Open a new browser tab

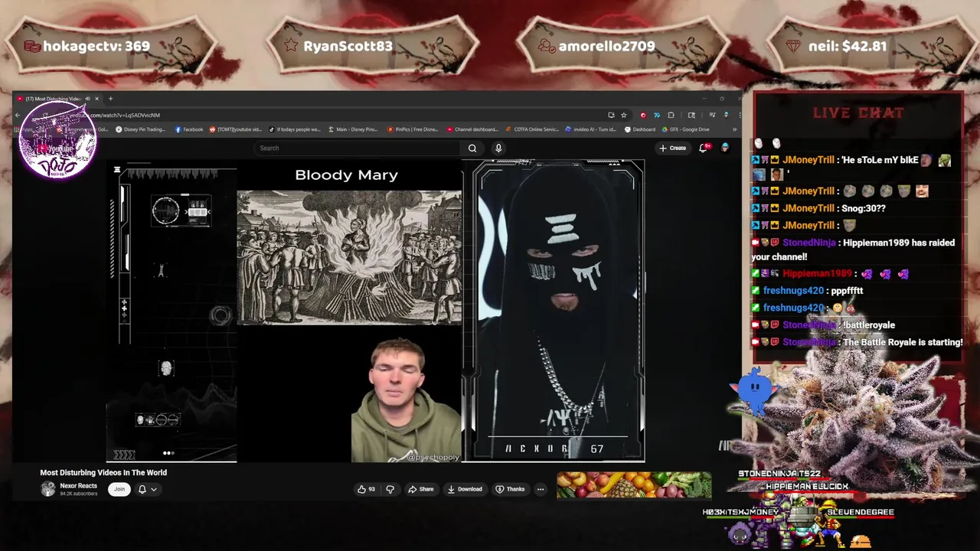(x=110, y=99)
